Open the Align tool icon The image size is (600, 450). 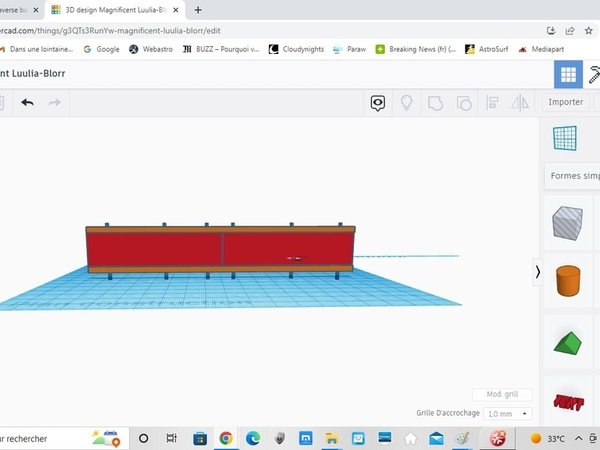point(492,102)
